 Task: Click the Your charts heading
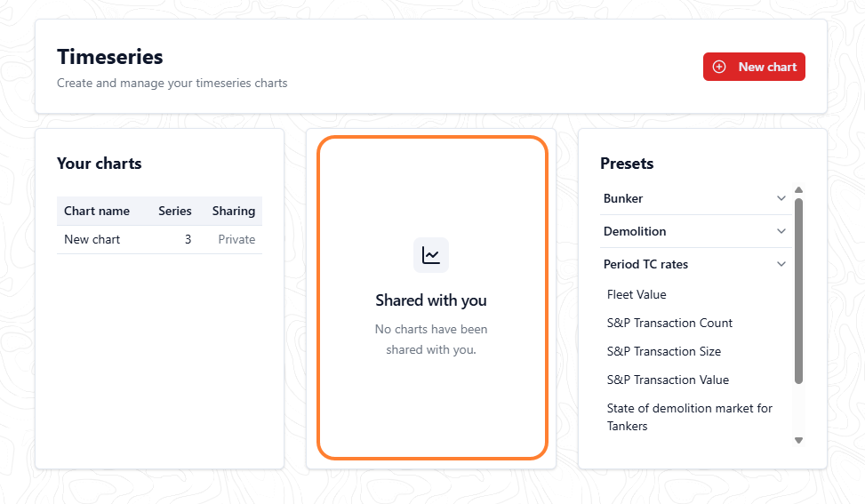coord(100,164)
